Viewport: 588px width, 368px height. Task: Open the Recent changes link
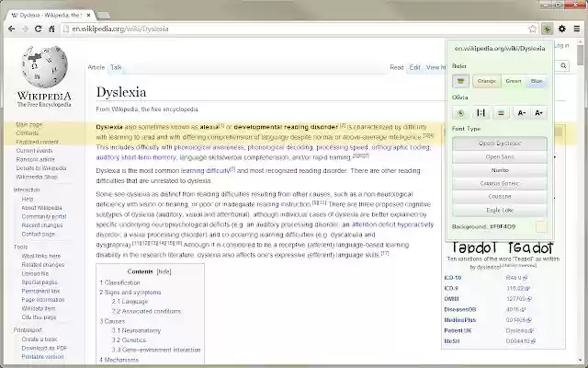42,225
